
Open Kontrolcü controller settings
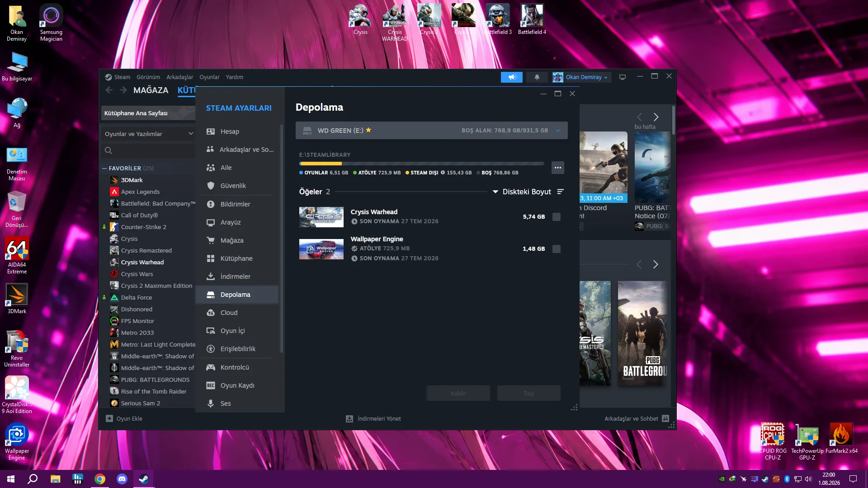pos(237,367)
